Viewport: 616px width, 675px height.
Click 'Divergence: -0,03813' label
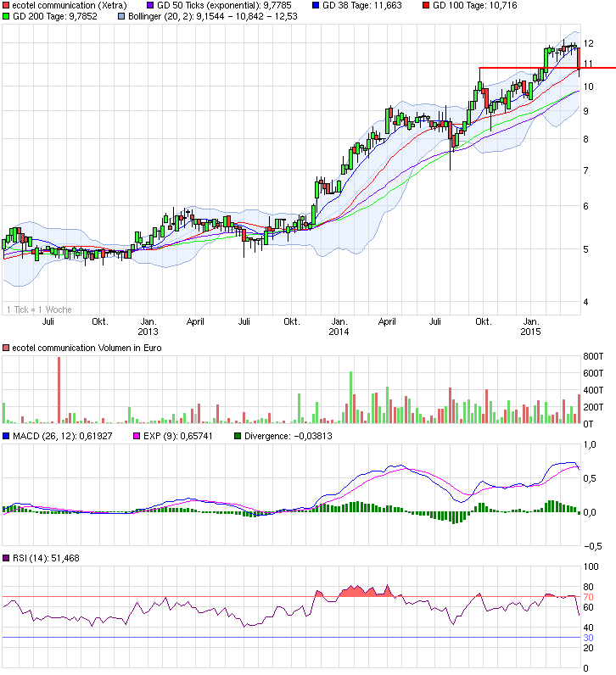(288, 436)
